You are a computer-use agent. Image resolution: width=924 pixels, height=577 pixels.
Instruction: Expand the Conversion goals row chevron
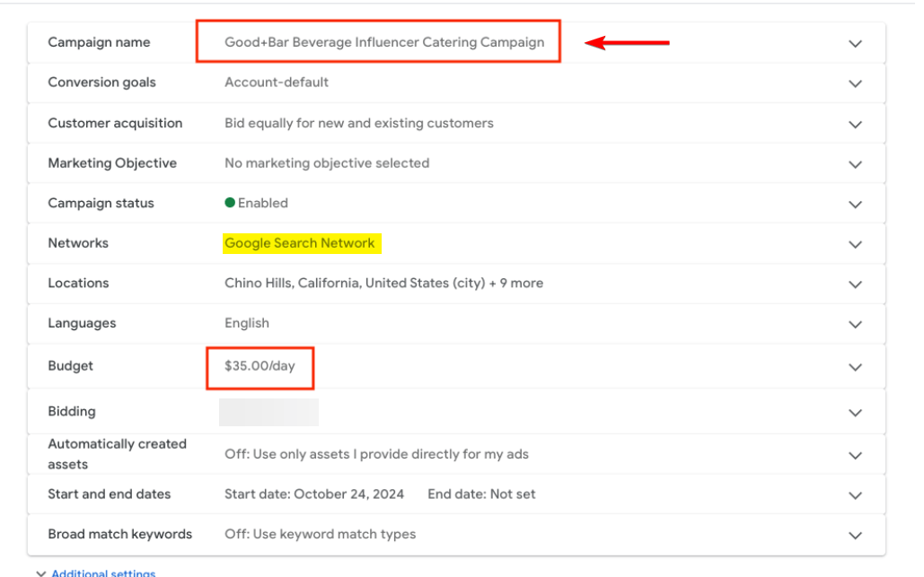(x=855, y=83)
